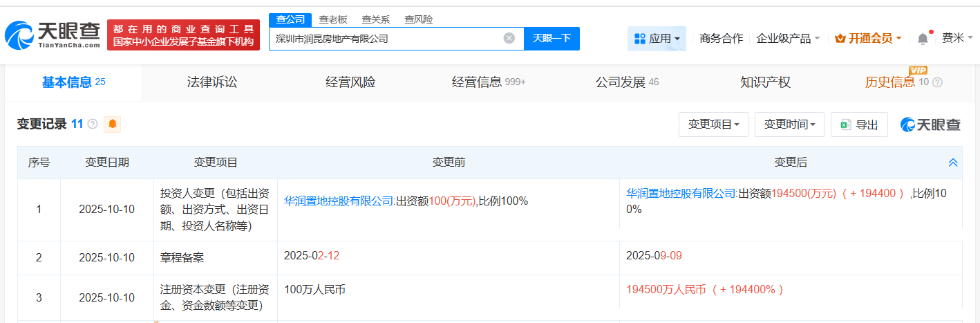The width and height of the screenshot is (980, 323).
Task: Collapse the table with the double-chevron icon
Action: (953, 163)
